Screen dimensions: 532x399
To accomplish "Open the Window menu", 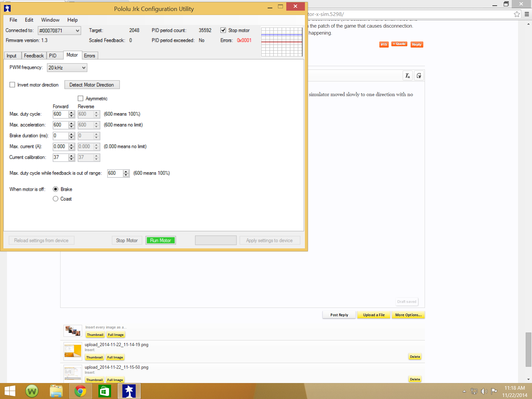I will click(x=50, y=20).
